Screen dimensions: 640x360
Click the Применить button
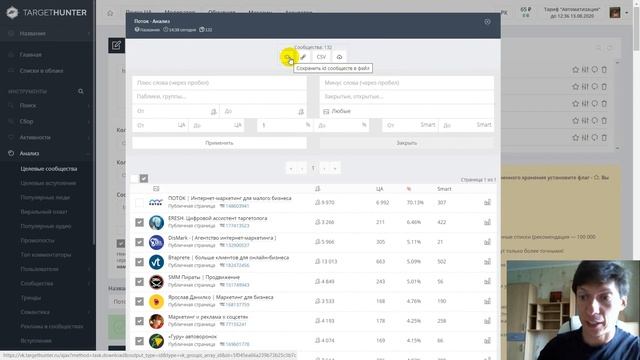219,143
